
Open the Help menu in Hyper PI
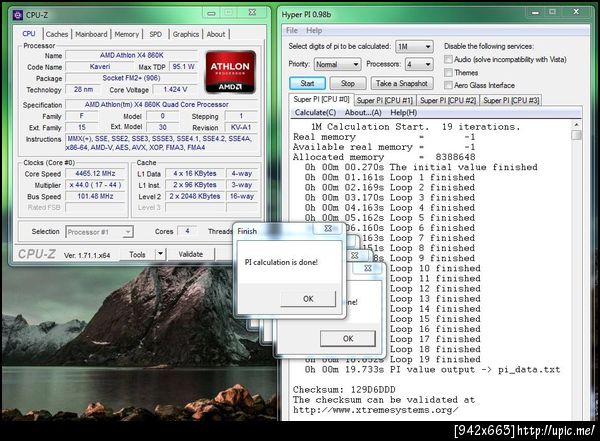pos(314,31)
